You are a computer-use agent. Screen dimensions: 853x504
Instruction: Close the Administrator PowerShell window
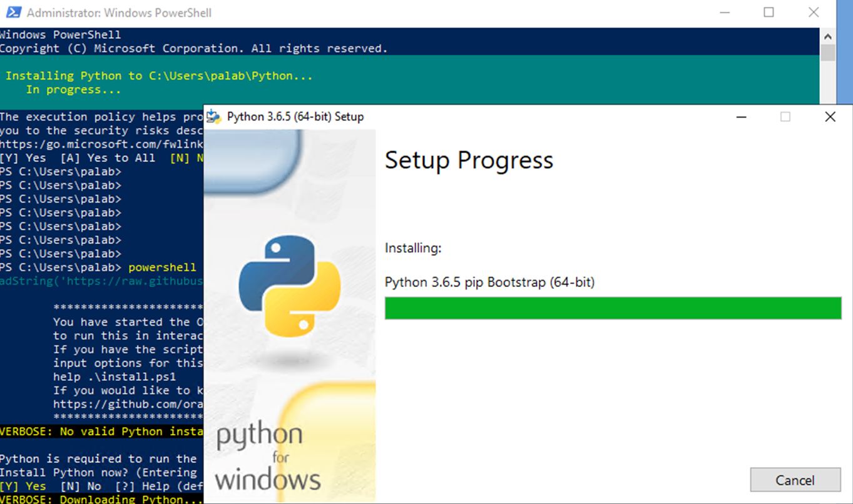click(814, 13)
